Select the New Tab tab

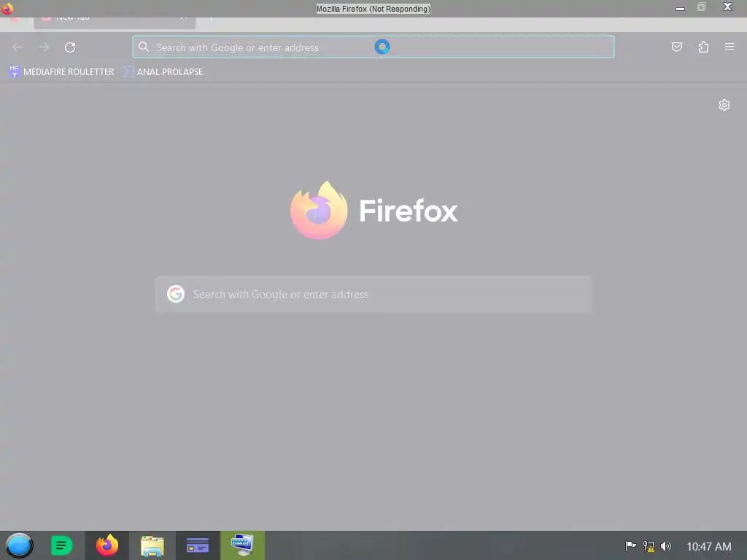(x=115, y=21)
